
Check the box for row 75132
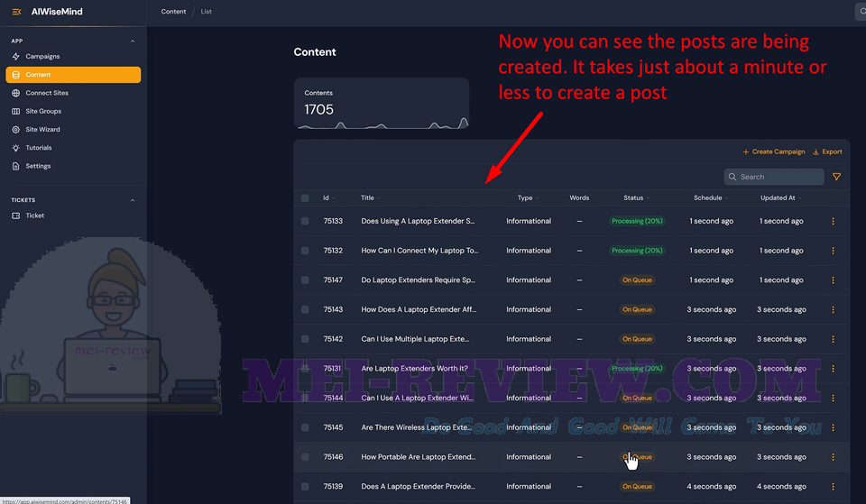[x=305, y=251]
